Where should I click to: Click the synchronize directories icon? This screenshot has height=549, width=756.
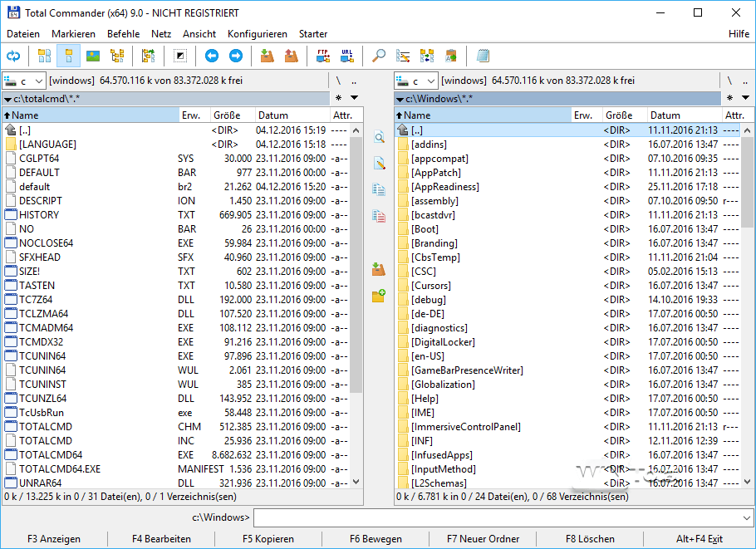click(x=427, y=56)
